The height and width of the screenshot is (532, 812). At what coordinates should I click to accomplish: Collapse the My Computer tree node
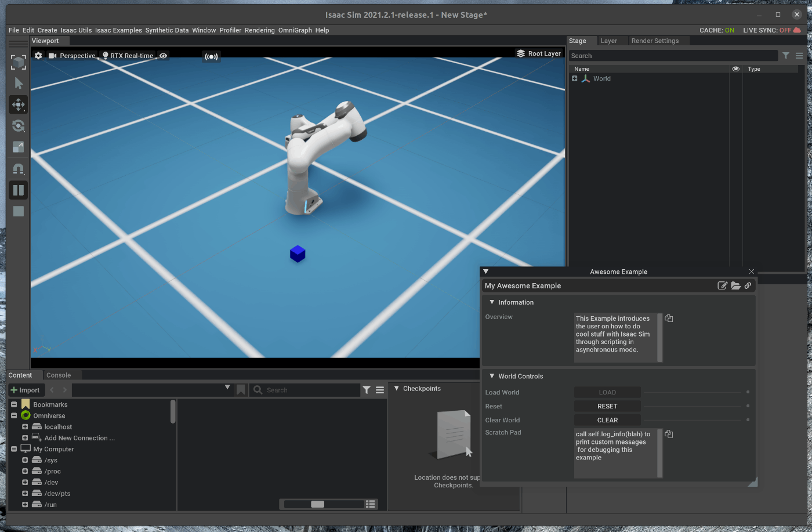tap(14, 449)
